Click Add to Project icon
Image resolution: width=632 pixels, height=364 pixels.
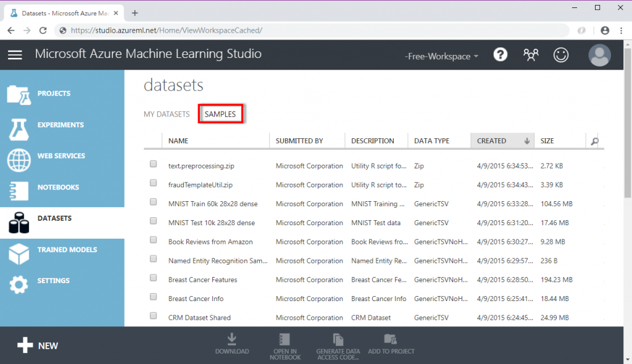[390, 339]
